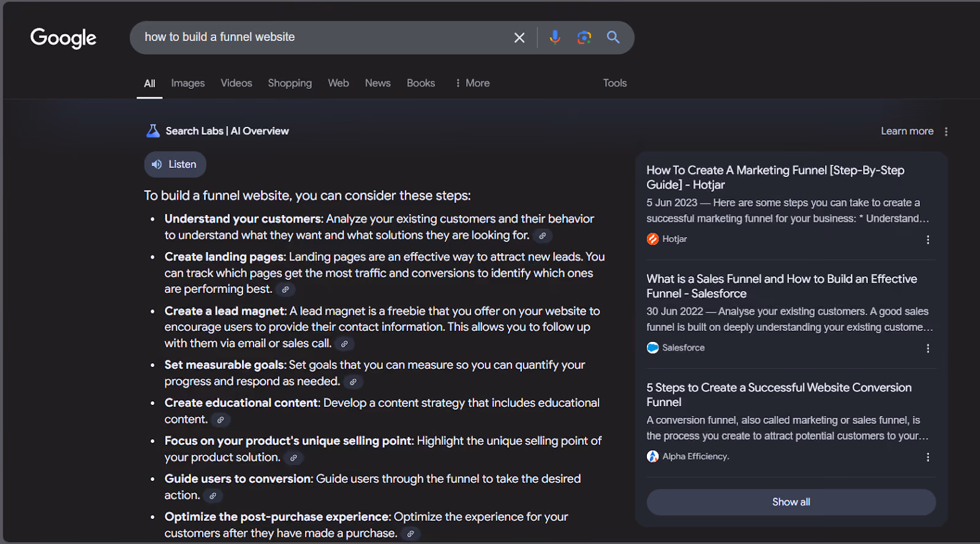980x544 pixels.
Task: Click the Google logo
Action: point(63,38)
